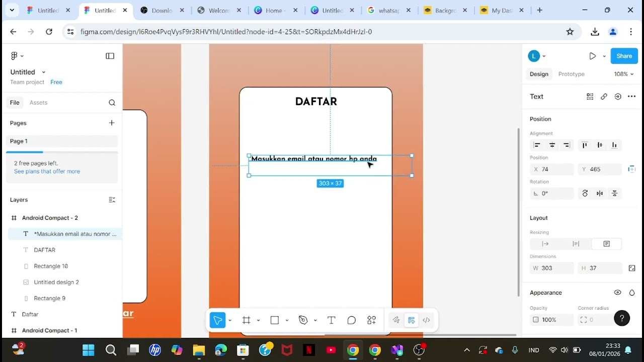The image size is (644, 362).
Task: Toggle ignore auto layout position icon
Action: click(x=631, y=169)
